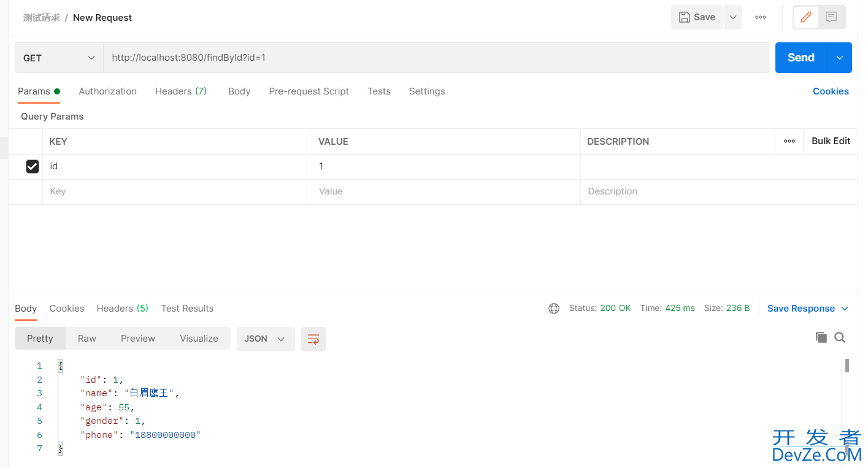The height and width of the screenshot is (468, 868).
Task: Expand the Send button dropdown arrow
Action: 840,58
